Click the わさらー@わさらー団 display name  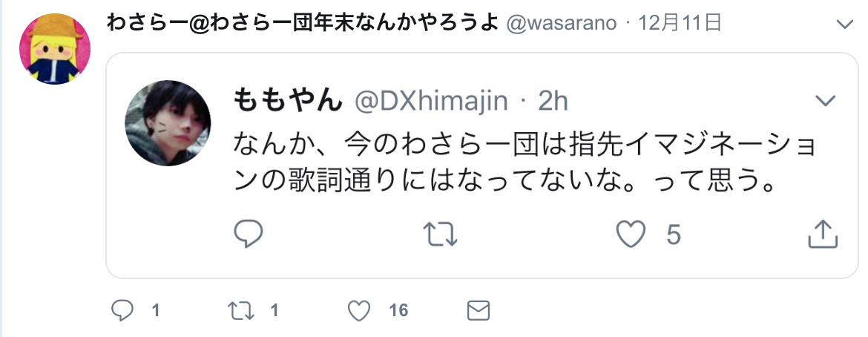click(303, 23)
